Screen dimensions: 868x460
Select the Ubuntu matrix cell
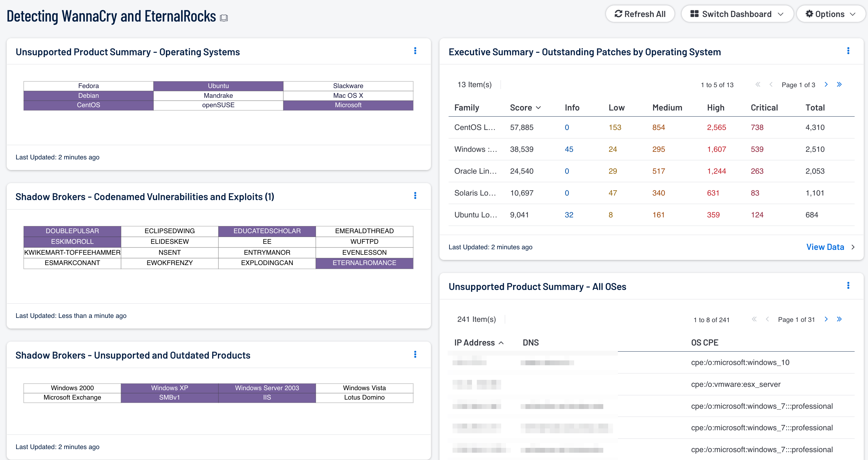(218, 86)
